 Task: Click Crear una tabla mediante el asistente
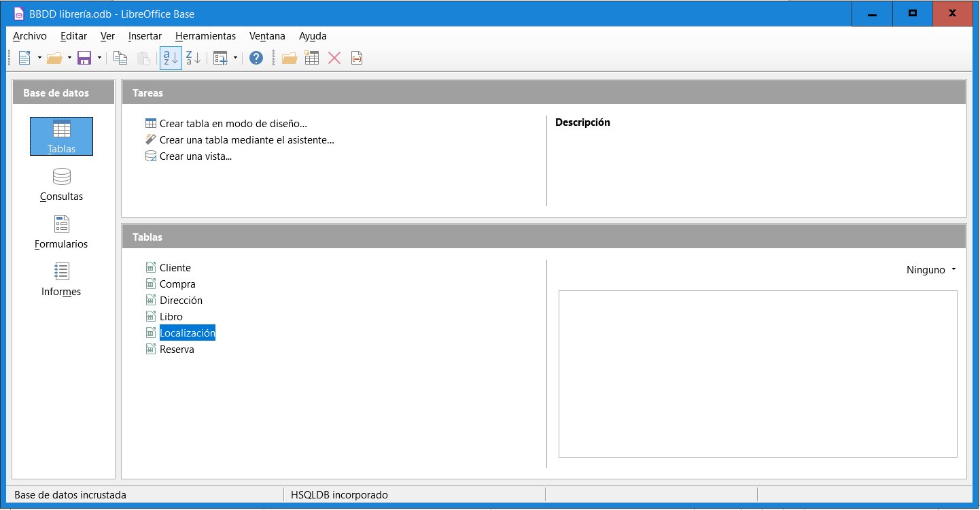247,140
